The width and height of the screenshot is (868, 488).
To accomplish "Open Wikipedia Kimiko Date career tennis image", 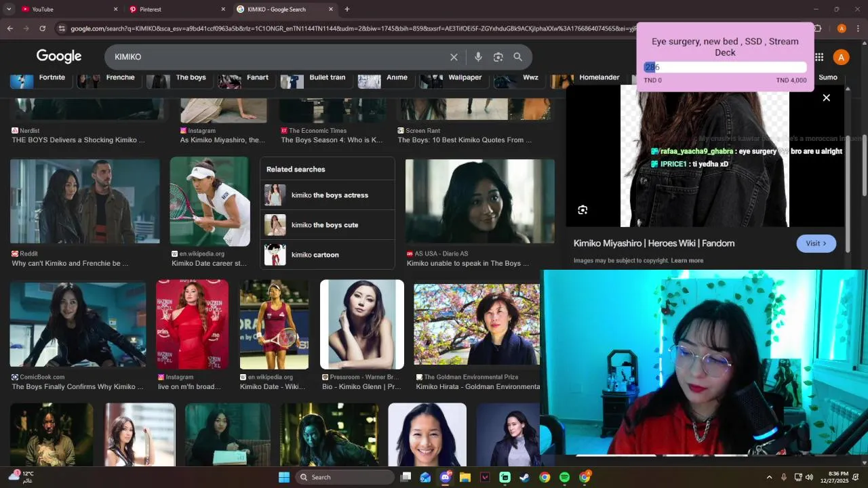I will point(210,201).
